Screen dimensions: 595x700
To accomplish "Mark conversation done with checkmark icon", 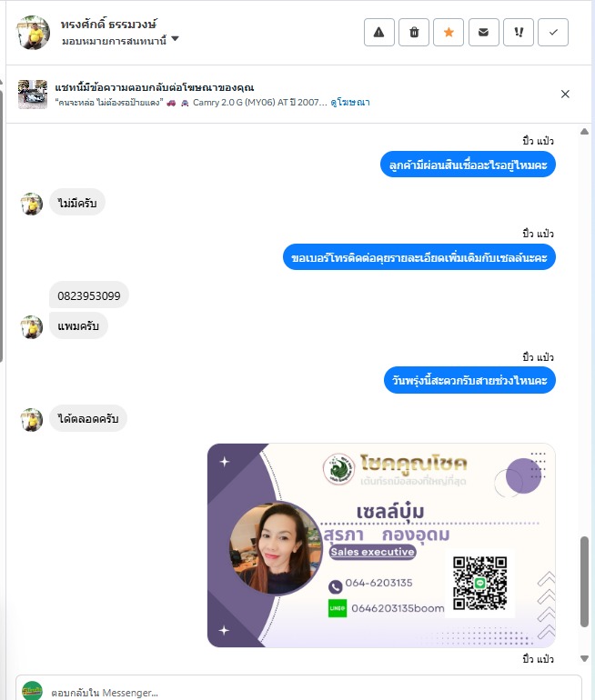I will click(x=553, y=32).
